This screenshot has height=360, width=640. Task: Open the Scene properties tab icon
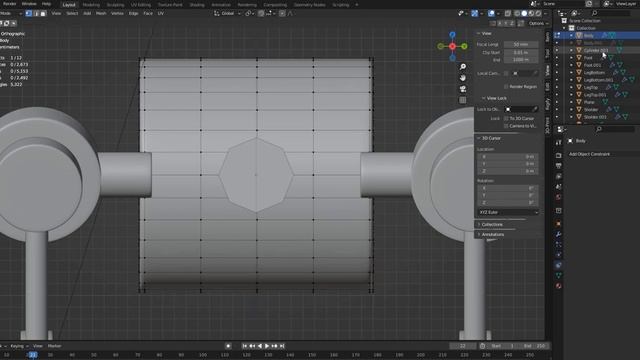click(558, 187)
